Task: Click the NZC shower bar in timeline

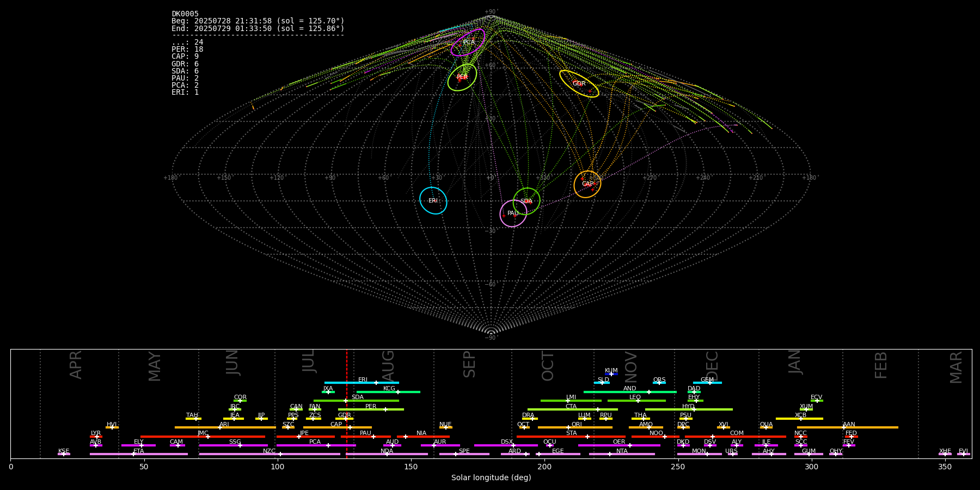Action: (x=269, y=454)
